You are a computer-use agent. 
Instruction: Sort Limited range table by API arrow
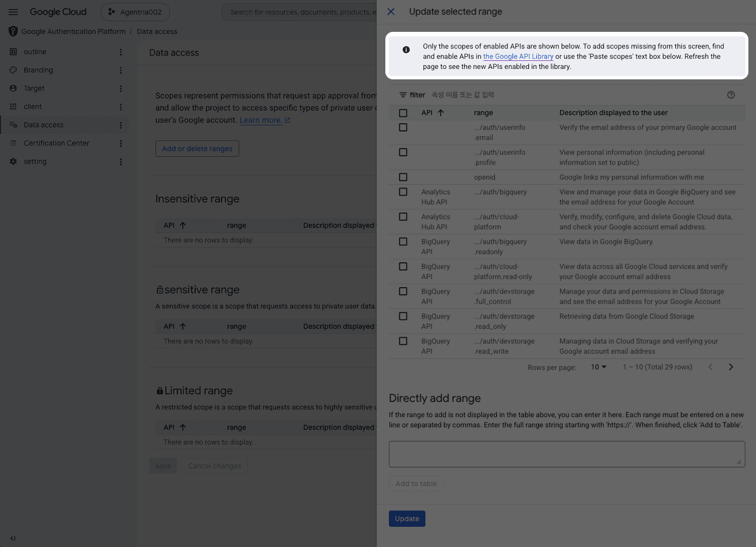pos(183,427)
